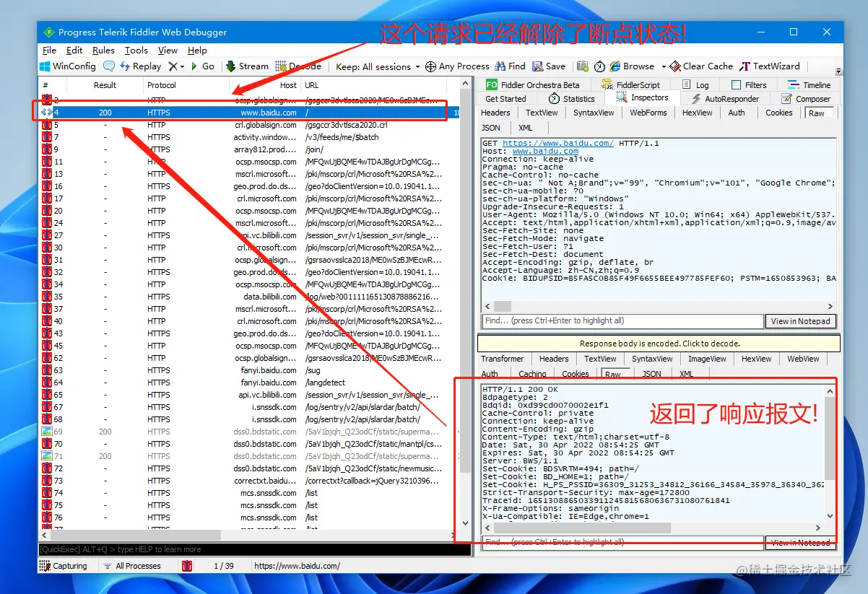Click the breakpoint icon of session 5
Viewport: 868px width, 594px height.
click(46, 125)
